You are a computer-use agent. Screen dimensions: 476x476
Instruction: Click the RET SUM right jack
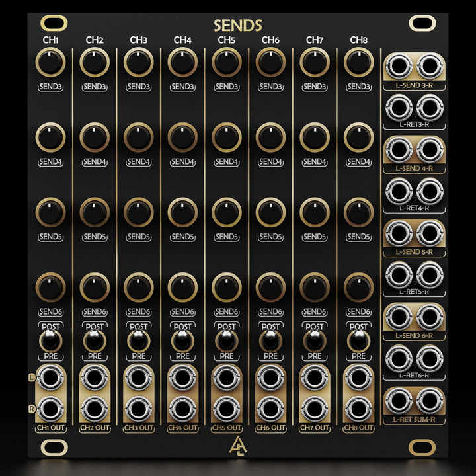click(430, 401)
